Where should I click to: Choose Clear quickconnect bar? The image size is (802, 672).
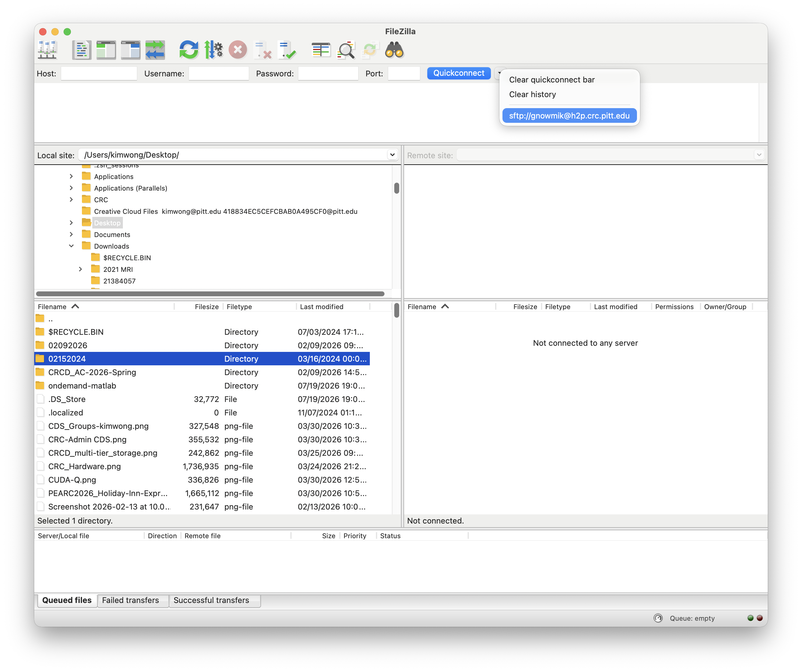pos(552,80)
